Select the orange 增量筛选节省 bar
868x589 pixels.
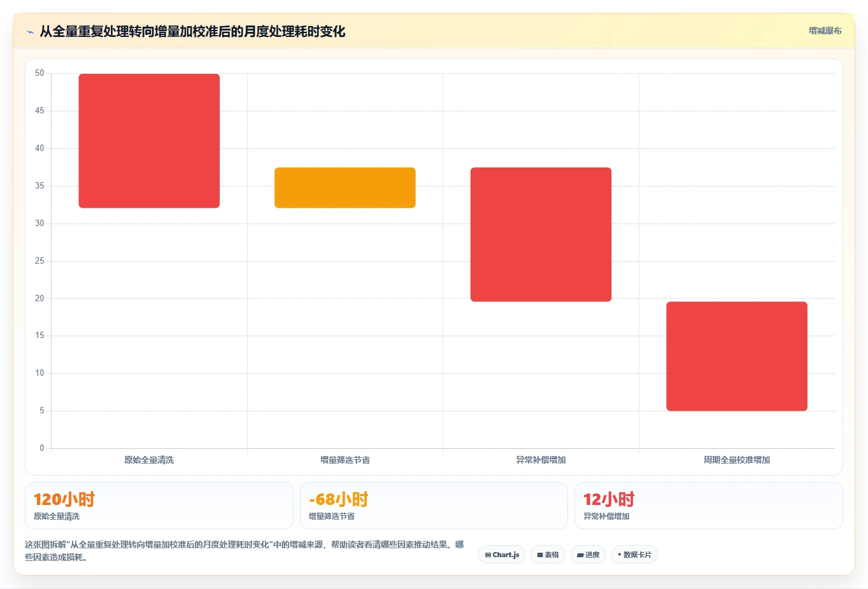(345, 188)
